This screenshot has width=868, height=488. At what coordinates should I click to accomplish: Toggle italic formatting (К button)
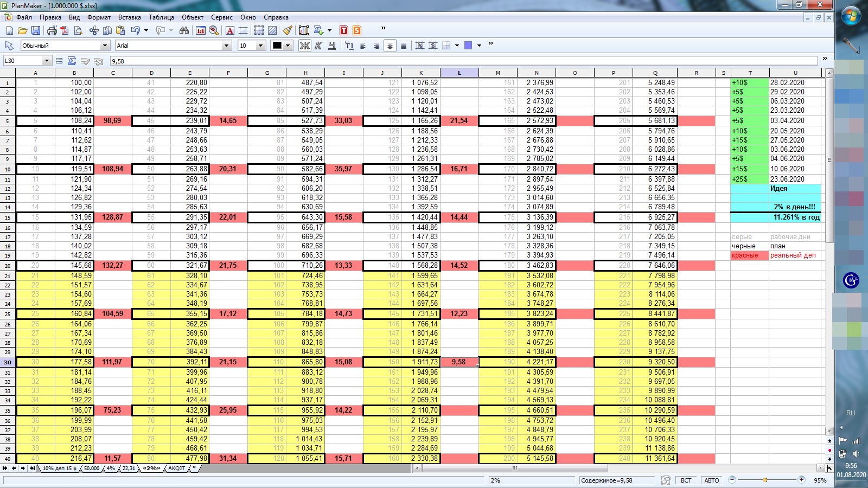[x=318, y=46]
